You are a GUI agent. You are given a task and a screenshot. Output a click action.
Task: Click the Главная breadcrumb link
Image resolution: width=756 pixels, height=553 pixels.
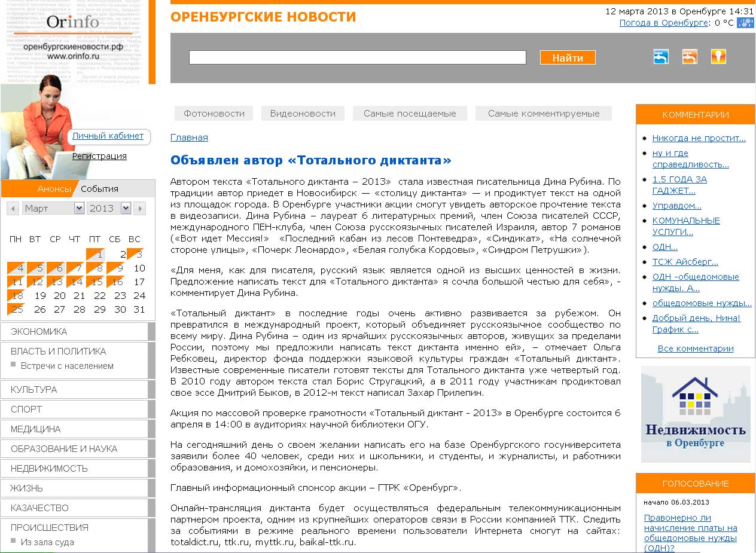pos(189,138)
